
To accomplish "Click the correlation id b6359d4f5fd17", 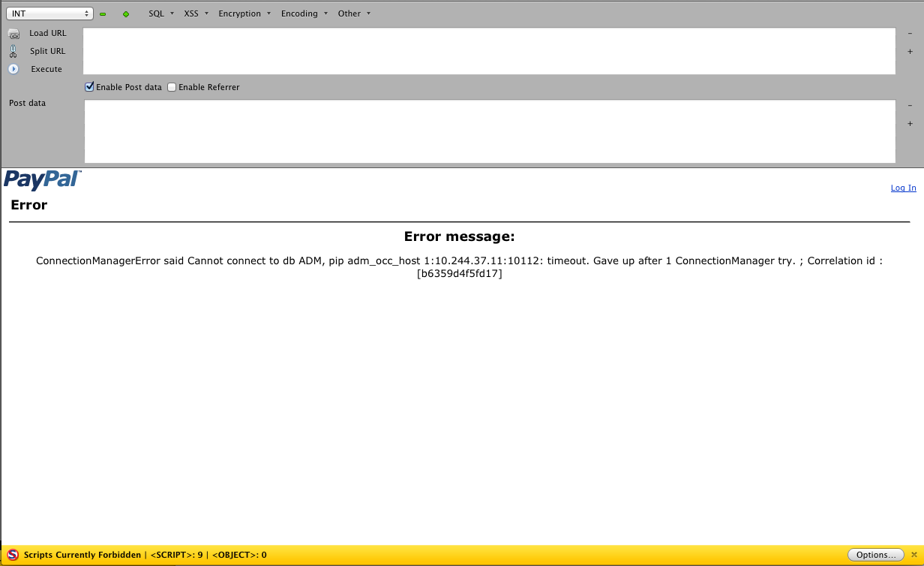I will (460, 274).
